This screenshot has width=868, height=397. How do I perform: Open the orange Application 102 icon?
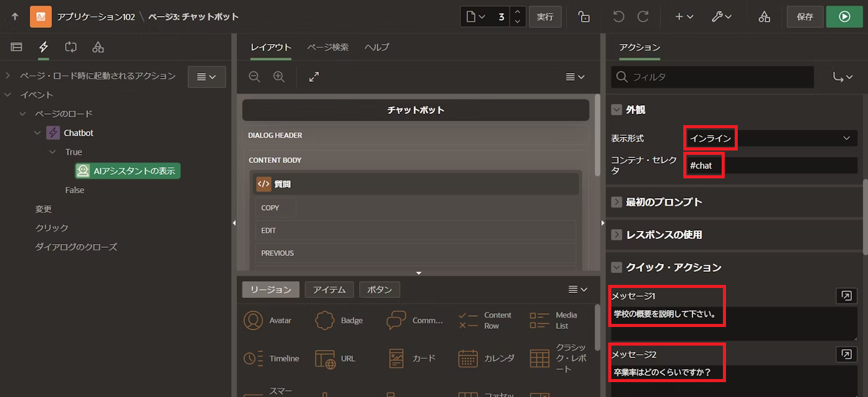[x=41, y=17]
